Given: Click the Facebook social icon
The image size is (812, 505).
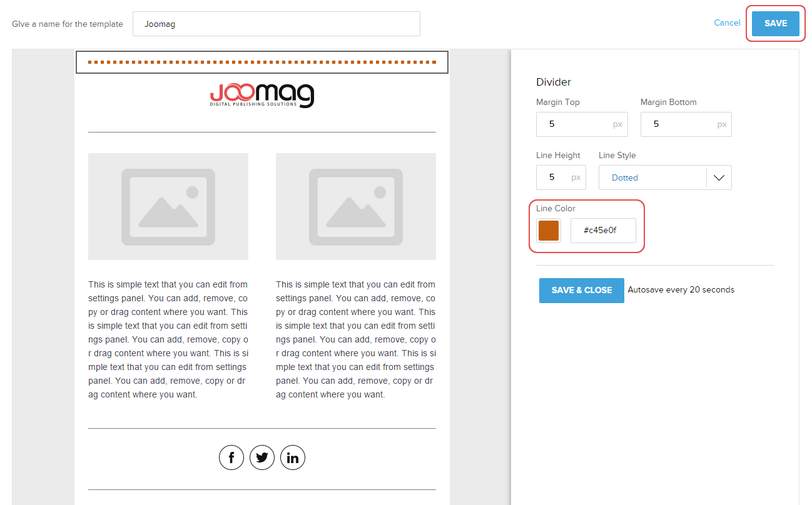Looking at the screenshot, I should pyautogui.click(x=231, y=457).
